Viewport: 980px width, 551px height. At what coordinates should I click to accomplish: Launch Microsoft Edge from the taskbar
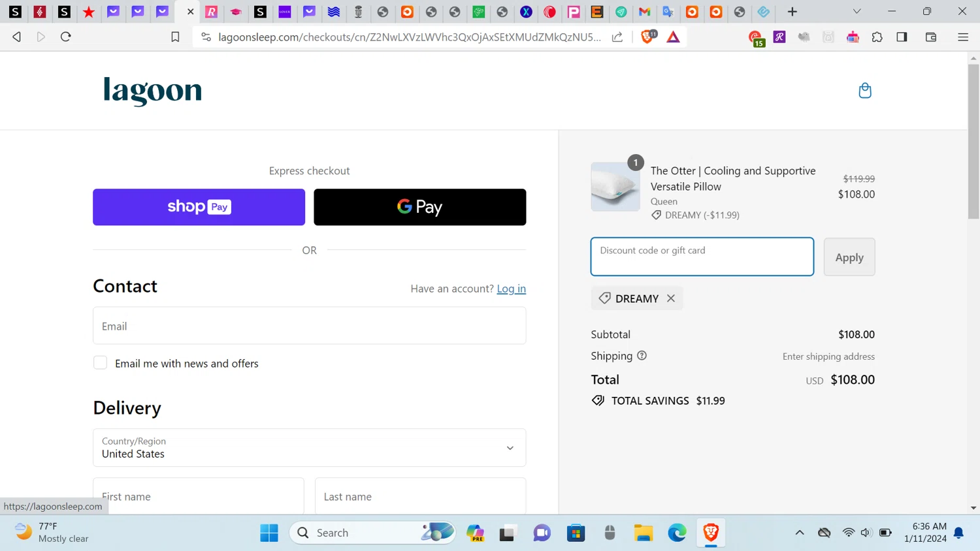point(678,533)
